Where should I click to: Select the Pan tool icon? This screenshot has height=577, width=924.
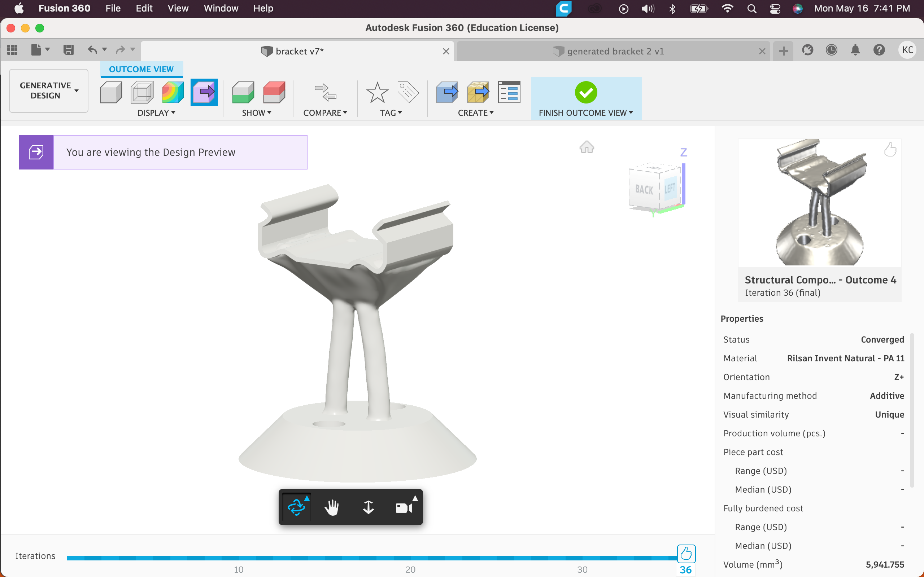pyautogui.click(x=331, y=507)
